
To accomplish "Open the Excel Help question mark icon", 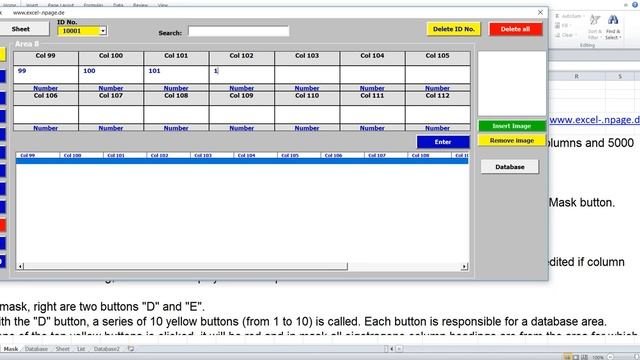I will click(635, 4).
